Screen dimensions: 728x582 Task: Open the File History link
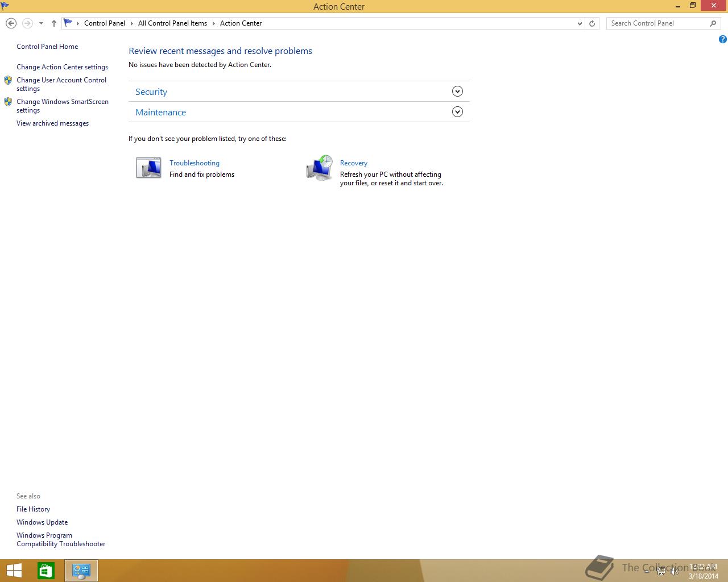click(33, 509)
